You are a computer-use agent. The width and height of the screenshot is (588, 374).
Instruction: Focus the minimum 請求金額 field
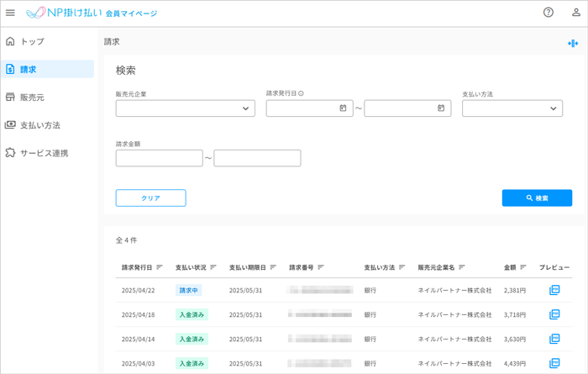tap(160, 158)
